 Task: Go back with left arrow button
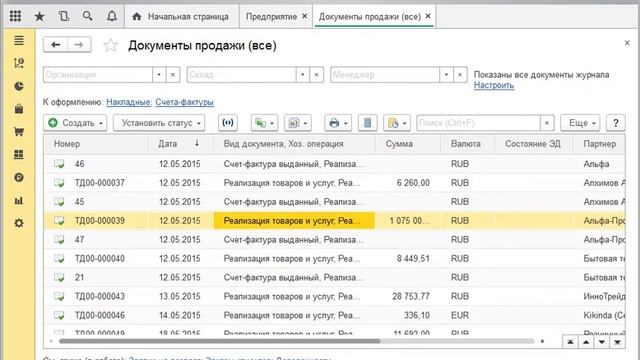[x=56, y=44]
